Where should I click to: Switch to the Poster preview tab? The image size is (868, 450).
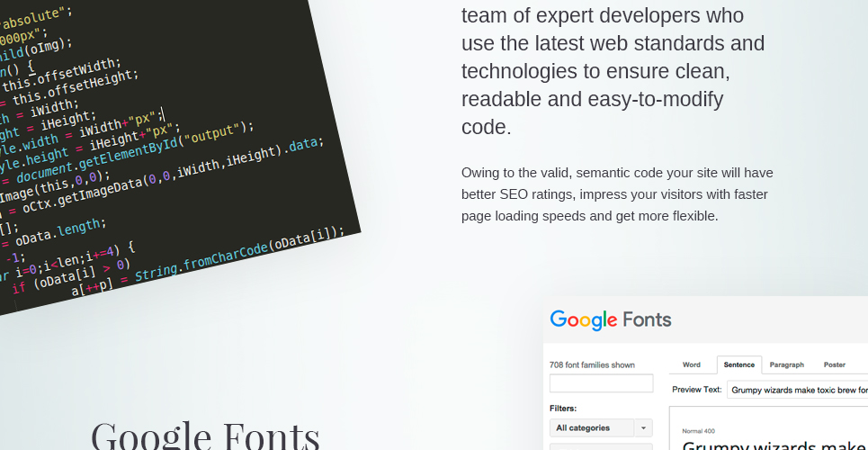pos(834,364)
